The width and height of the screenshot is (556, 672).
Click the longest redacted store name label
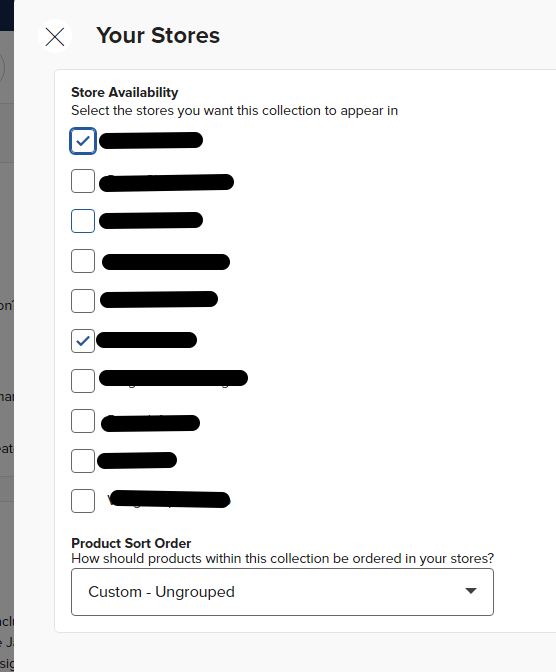173,378
